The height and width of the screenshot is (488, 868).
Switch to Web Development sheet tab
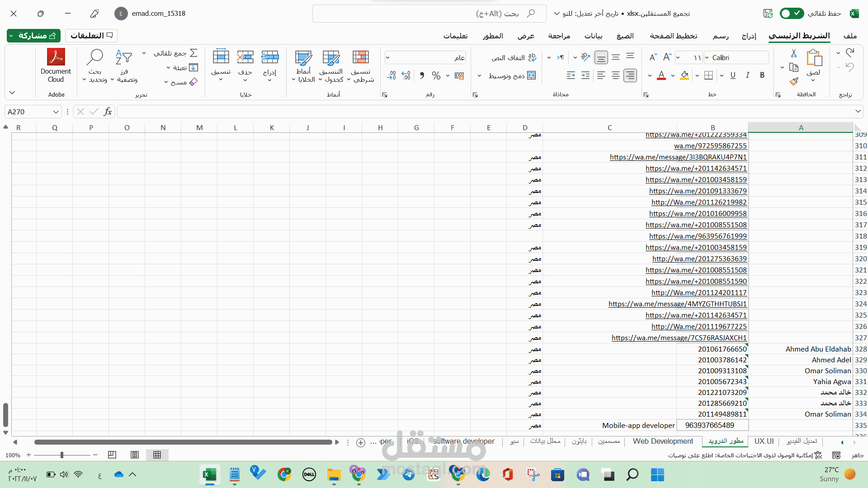[x=662, y=441]
